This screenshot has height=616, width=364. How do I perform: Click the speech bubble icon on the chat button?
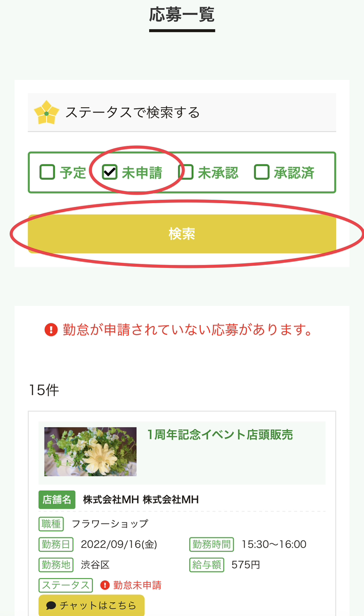click(x=51, y=605)
